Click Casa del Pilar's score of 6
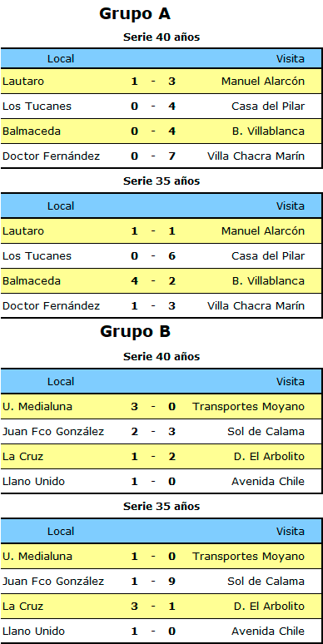The image size is (323, 644). point(171,256)
